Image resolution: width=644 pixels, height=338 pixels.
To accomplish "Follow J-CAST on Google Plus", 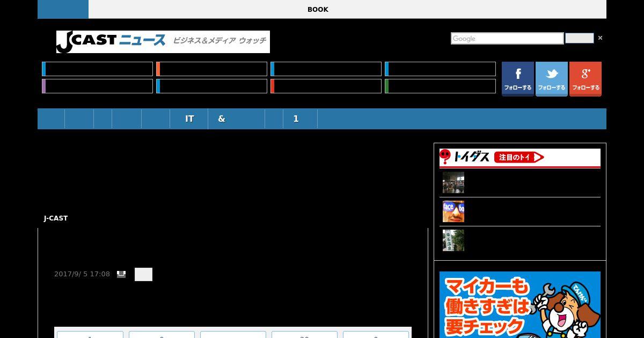I will coord(585,78).
